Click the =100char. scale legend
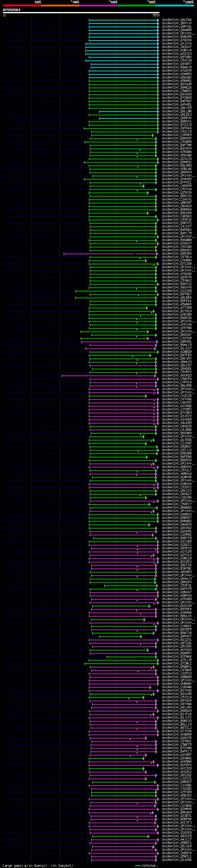This screenshot has height=868, width=197. 146,865
